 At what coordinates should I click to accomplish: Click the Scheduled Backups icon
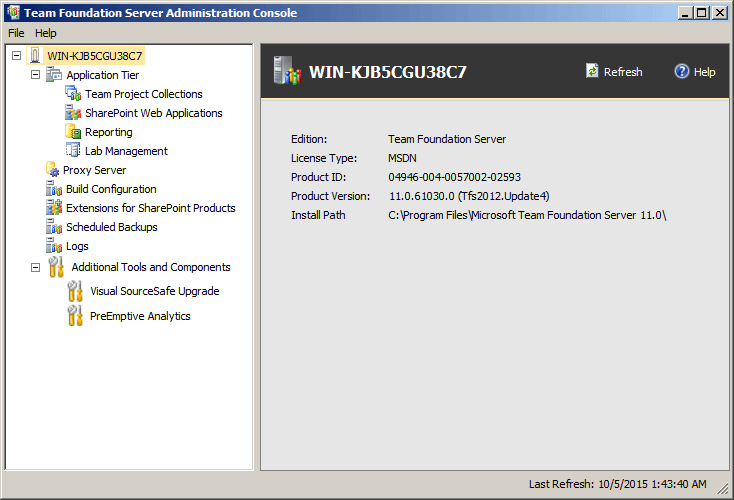click(54, 227)
